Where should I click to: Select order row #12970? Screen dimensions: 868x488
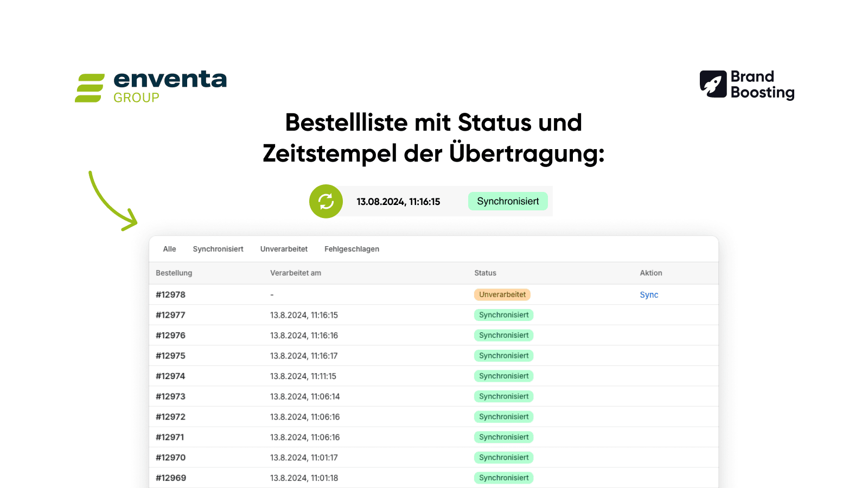coord(171,457)
